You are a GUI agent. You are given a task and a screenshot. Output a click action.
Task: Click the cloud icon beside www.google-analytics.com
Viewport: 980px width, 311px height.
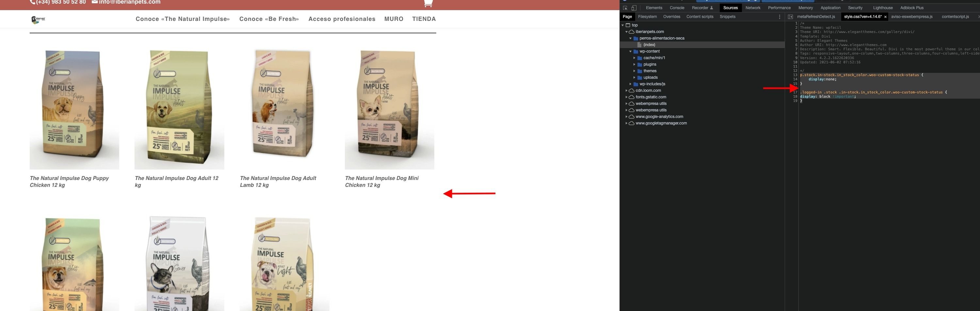click(632, 117)
